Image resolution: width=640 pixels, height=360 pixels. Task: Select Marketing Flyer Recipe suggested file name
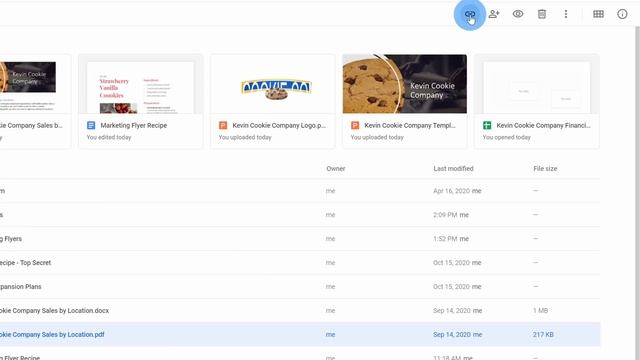click(133, 125)
